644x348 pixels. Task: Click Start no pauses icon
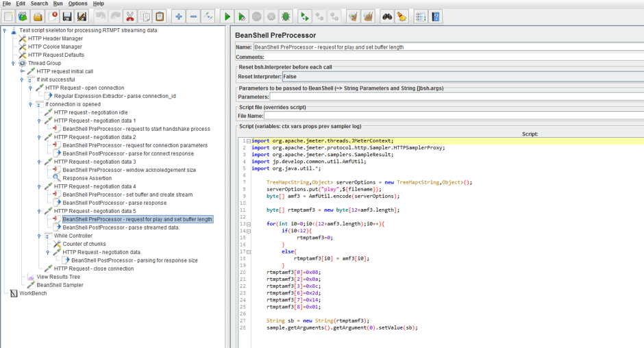(x=241, y=17)
